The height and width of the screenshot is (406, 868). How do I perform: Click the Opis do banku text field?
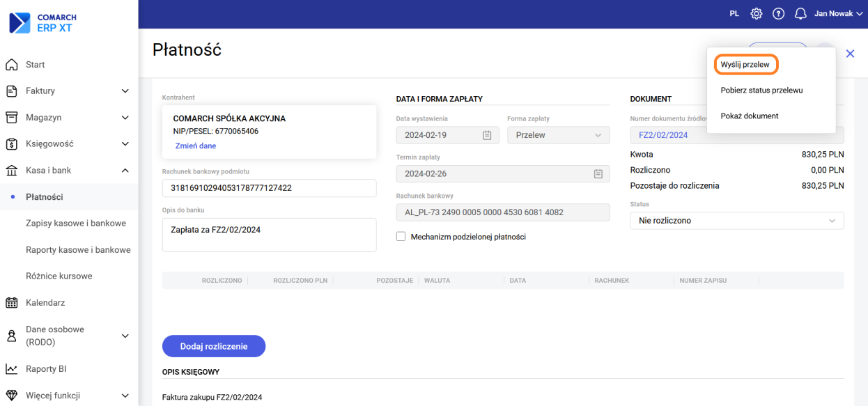(269, 235)
